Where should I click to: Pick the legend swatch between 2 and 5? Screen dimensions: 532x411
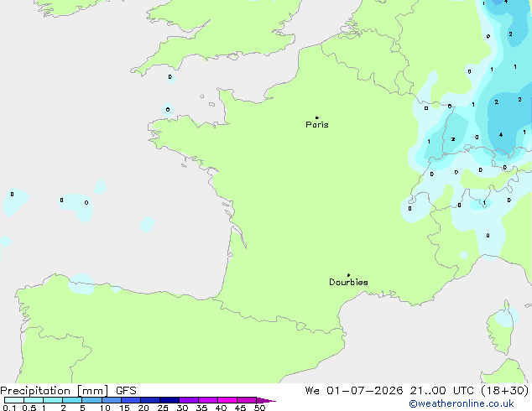(x=72, y=400)
